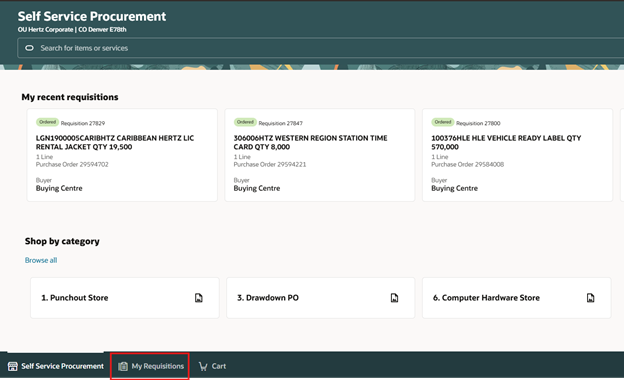
Task: Click the Drawdown PO document icon
Action: pyautogui.click(x=394, y=298)
